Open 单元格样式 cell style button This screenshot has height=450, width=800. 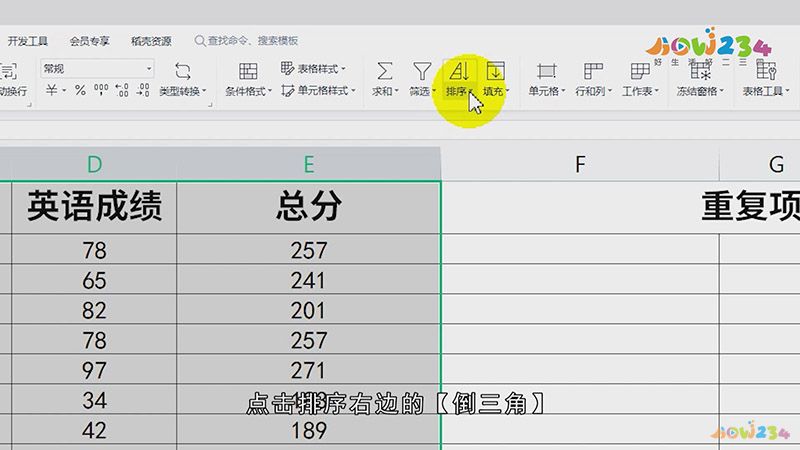click(x=318, y=91)
